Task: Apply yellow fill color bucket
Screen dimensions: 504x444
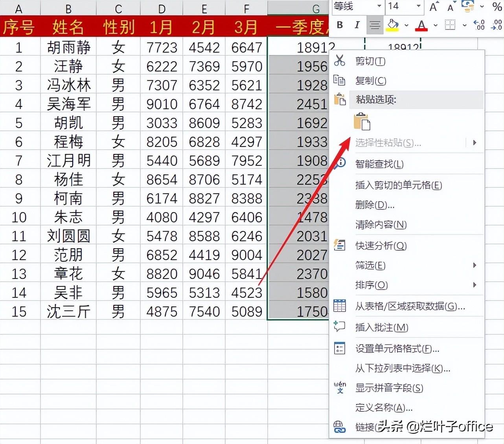Action: 393,25
